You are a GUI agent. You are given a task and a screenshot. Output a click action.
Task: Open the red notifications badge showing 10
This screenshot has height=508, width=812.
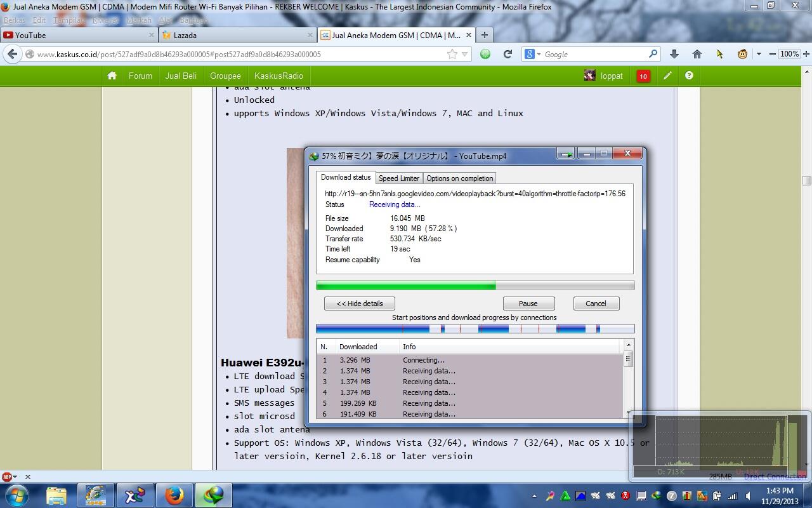coord(643,76)
